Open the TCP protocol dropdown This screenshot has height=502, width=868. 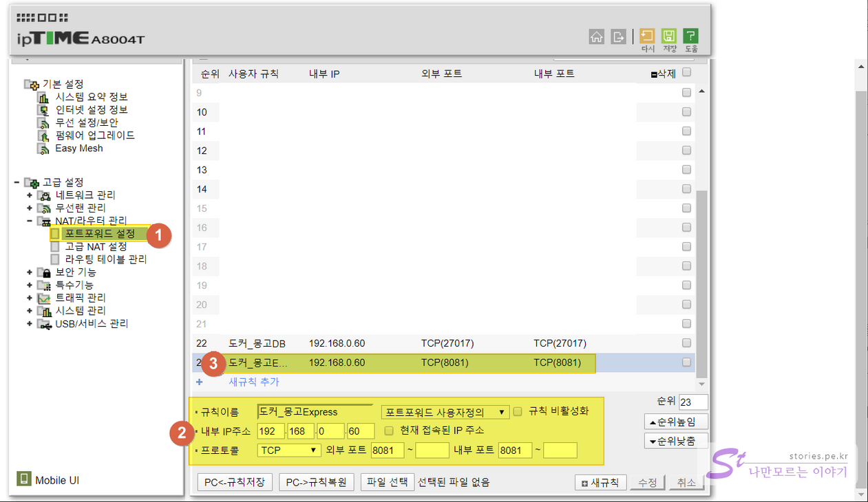289,450
